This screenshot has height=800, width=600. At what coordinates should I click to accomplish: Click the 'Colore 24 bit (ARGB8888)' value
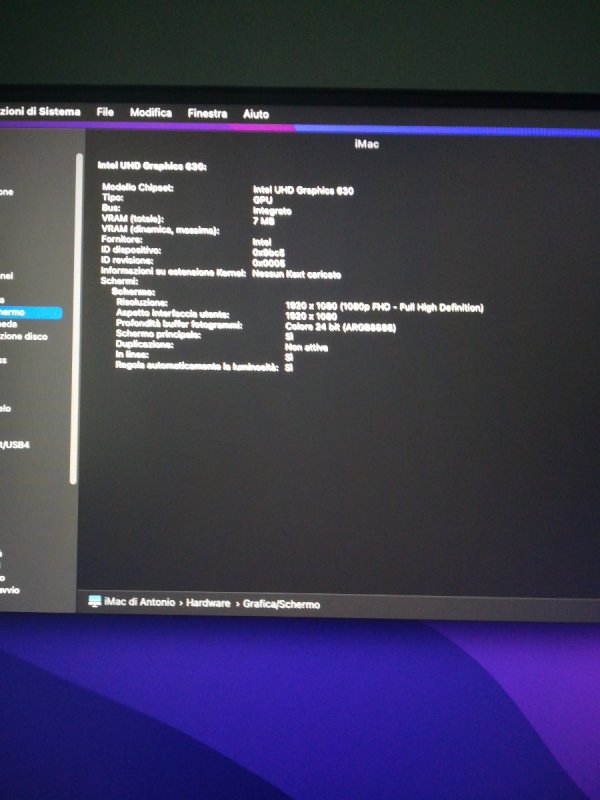click(340, 327)
